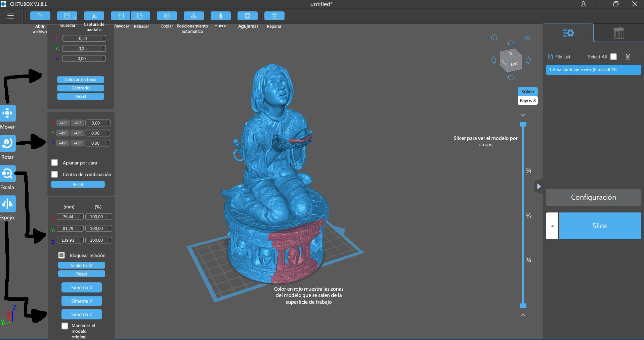Select file Arya stark sin rostro(h.res).stl
Image resolution: width=644 pixels, height=340 pixels.
[594, 70]
